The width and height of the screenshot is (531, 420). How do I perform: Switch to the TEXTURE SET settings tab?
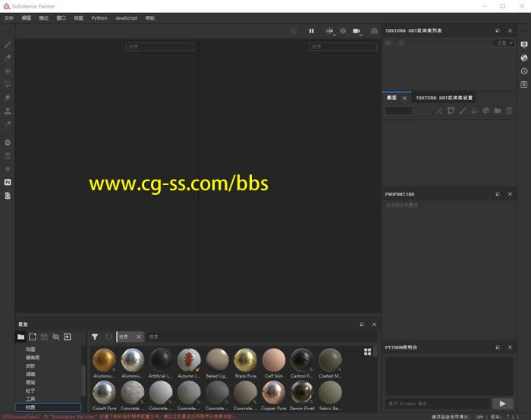[444, 98]
